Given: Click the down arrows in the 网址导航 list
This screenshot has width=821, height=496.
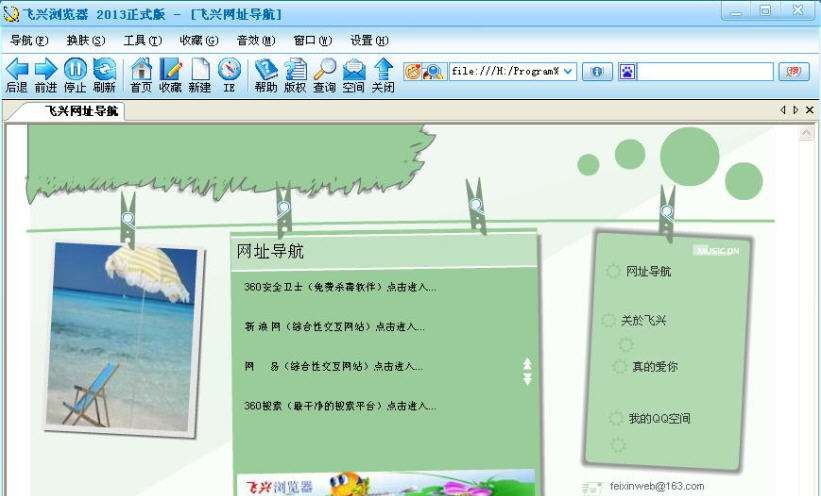Looking at the screenshot, I should coord(527,379).
